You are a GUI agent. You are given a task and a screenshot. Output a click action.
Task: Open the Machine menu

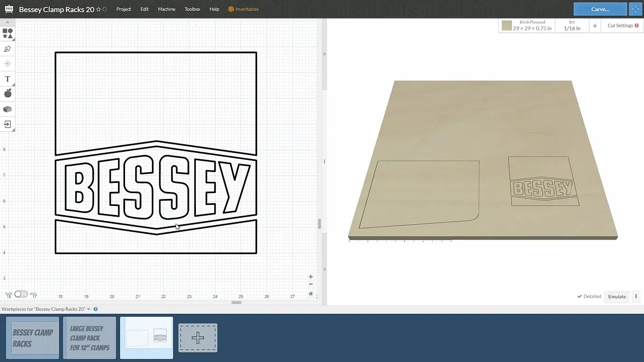click(166, 9)
